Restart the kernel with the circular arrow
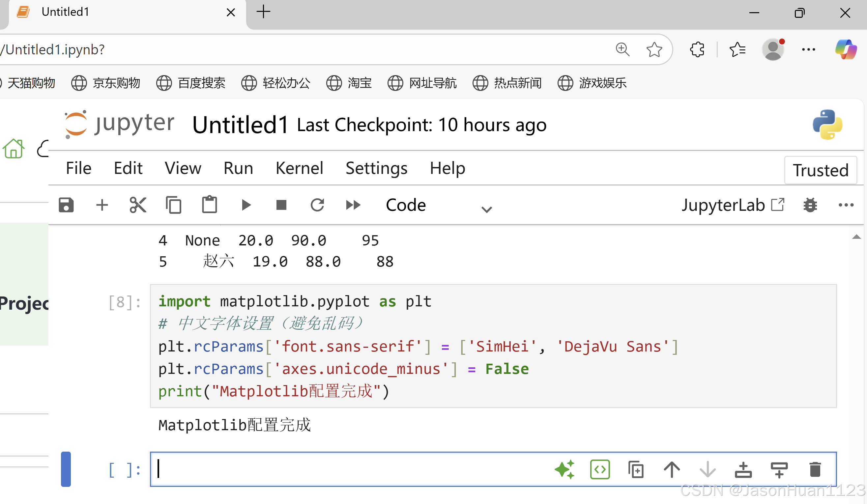Screen dimensions: 867x504 tap(317, 205)
